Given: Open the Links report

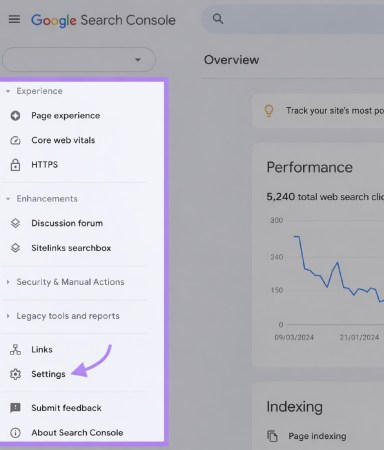Looking at the screenshot, I should pos(42,350).
